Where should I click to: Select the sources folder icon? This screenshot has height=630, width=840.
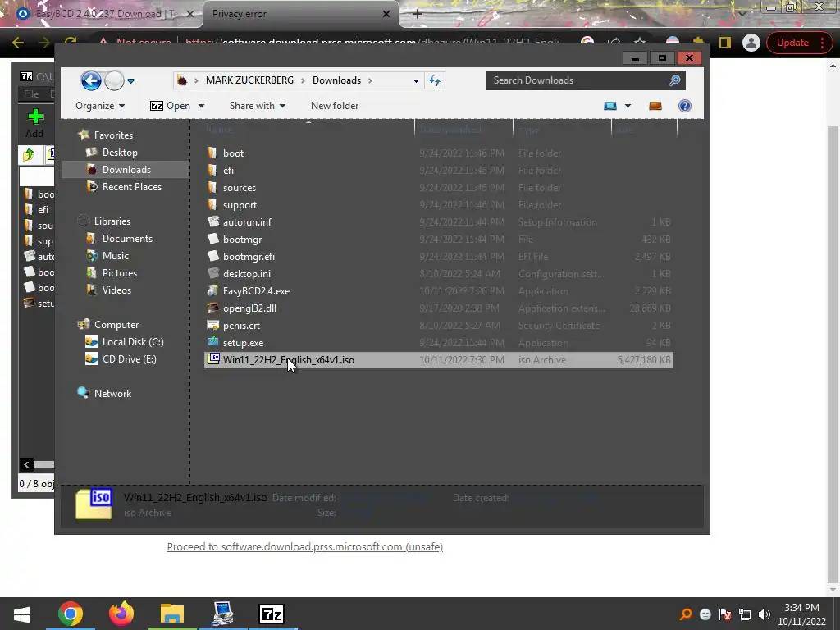click(212, 188)
